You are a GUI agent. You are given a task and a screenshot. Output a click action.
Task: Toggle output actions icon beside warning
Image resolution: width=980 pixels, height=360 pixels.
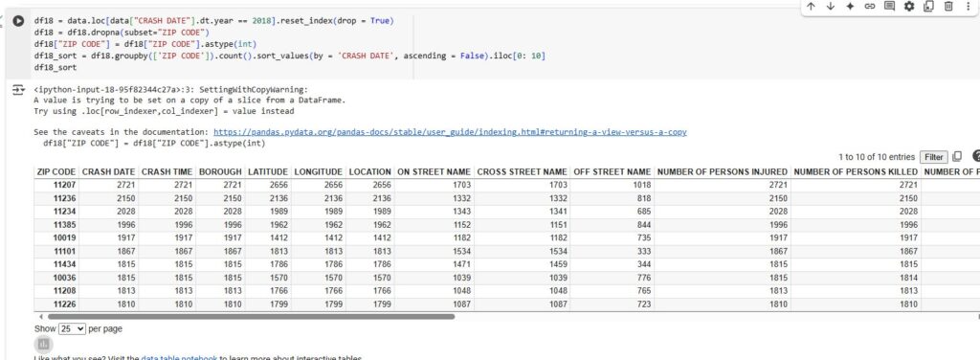pos(17,90)
